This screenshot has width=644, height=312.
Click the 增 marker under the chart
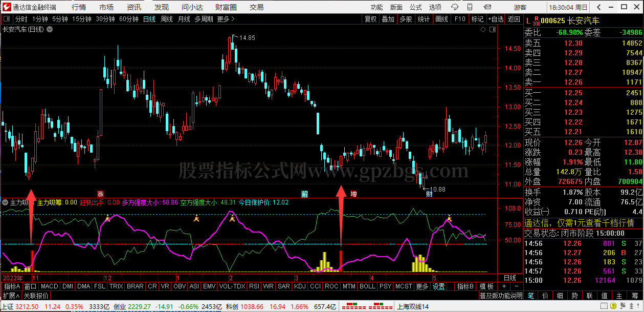point(354,194)
